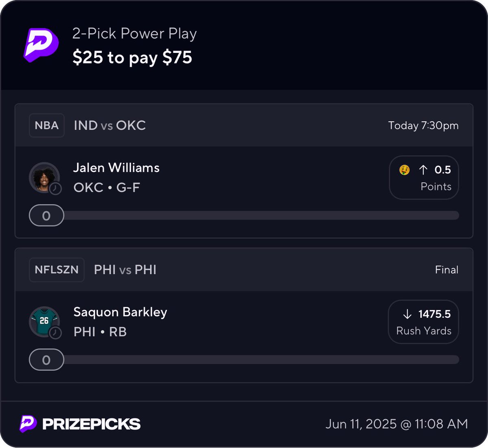Click the clock icon on Saquon Barkley's avatar
This screenshot has width=488, height=448.
55,332
